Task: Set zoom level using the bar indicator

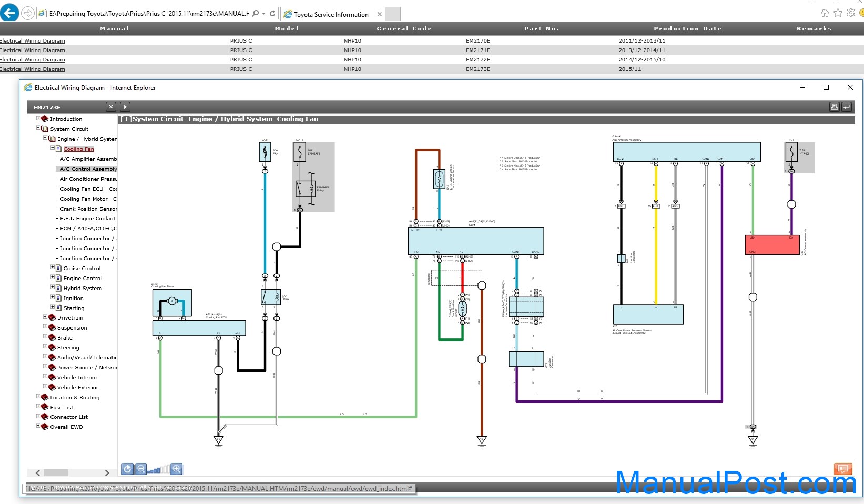Action: tap(159, 469)
